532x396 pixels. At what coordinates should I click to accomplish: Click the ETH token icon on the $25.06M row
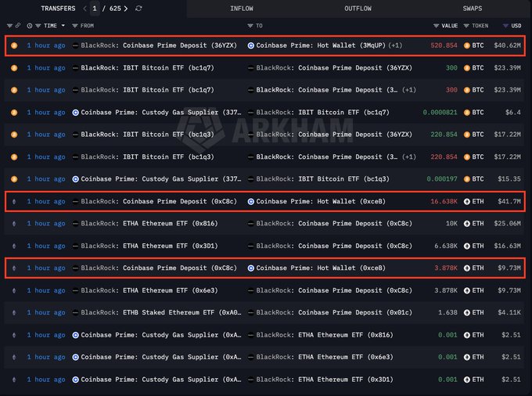[467, 224]
